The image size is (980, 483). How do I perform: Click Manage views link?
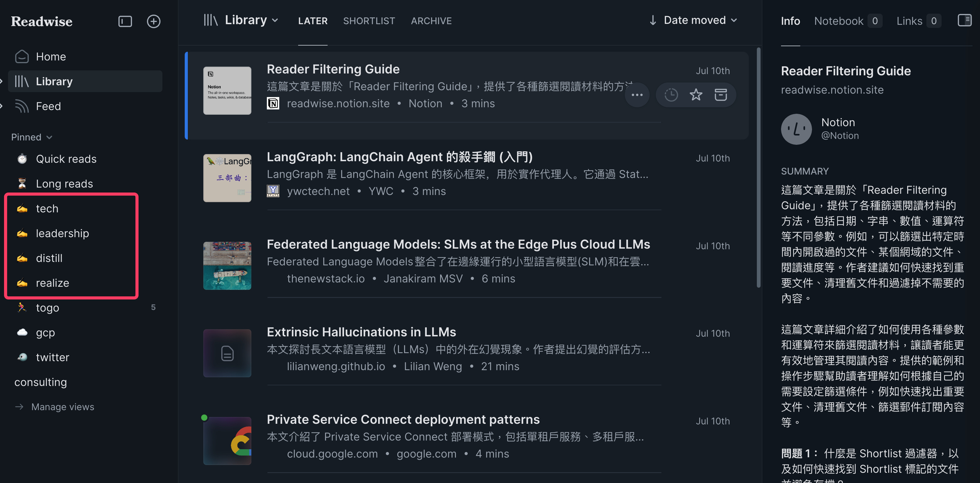coord(62,406)
